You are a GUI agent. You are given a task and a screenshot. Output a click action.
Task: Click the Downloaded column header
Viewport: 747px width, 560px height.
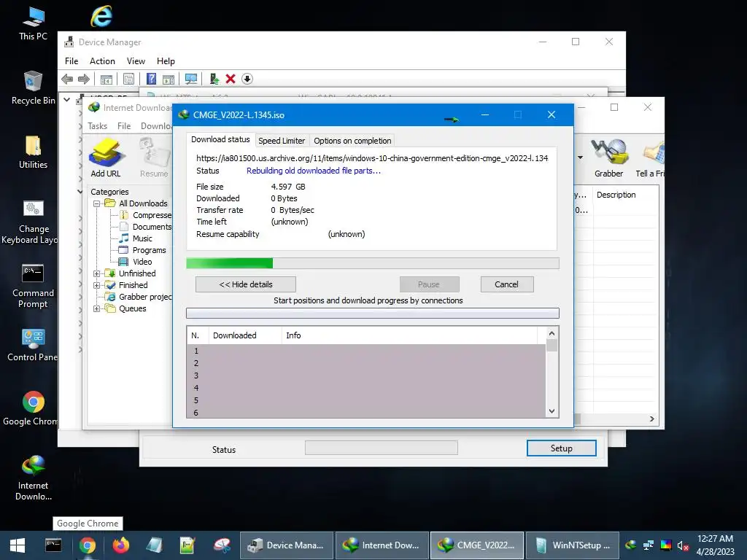[245, 335]
